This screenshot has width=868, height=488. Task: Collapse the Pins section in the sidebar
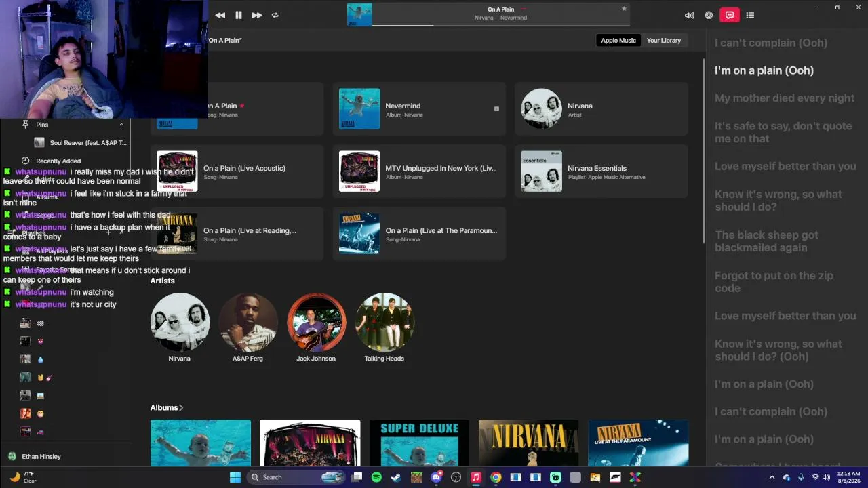click(121, 125)
